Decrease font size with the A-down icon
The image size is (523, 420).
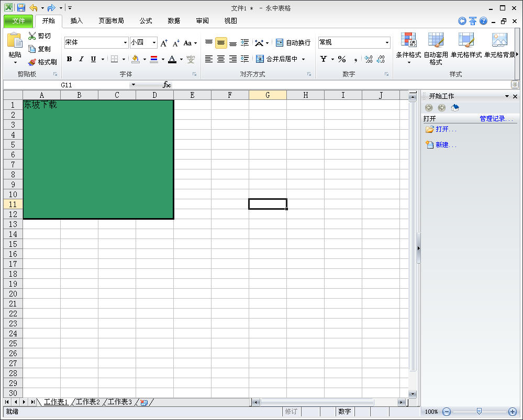tap(176, 43)
